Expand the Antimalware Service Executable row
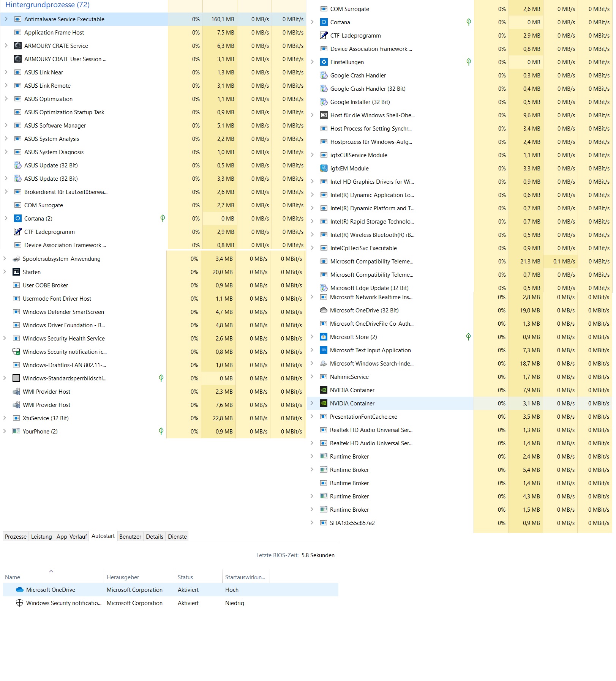The image size is (616, 681). pyautogui.click(x=6, y=19)
